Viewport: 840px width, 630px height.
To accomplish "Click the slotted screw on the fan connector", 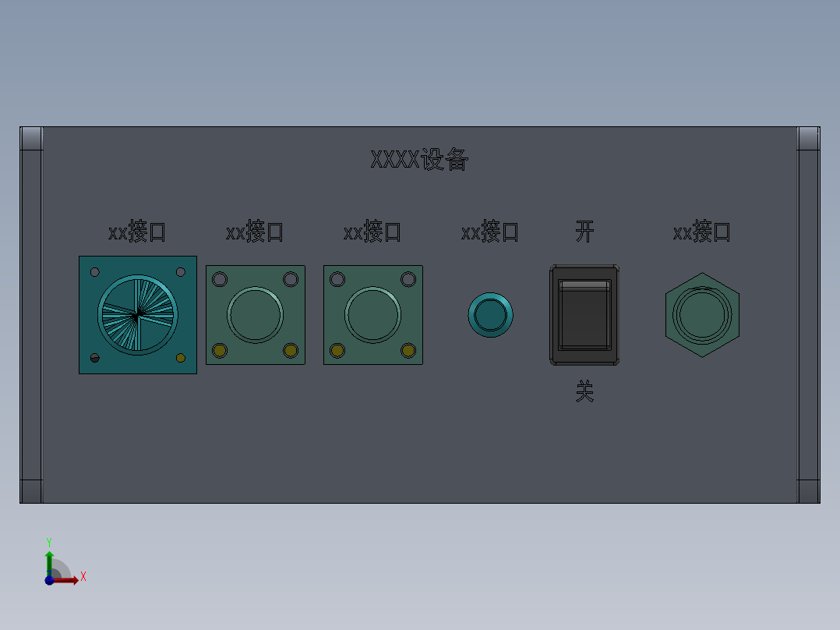I will 95,358.
